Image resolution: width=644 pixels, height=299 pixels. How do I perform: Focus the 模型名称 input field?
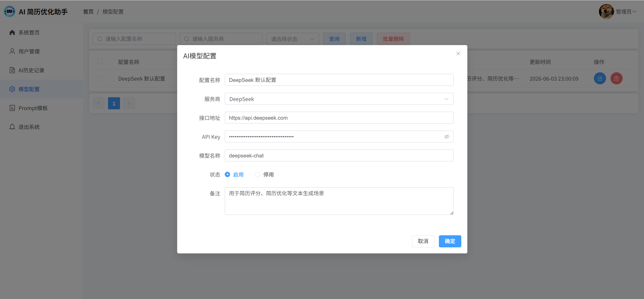pyautogui.click(x=339, y=155)
